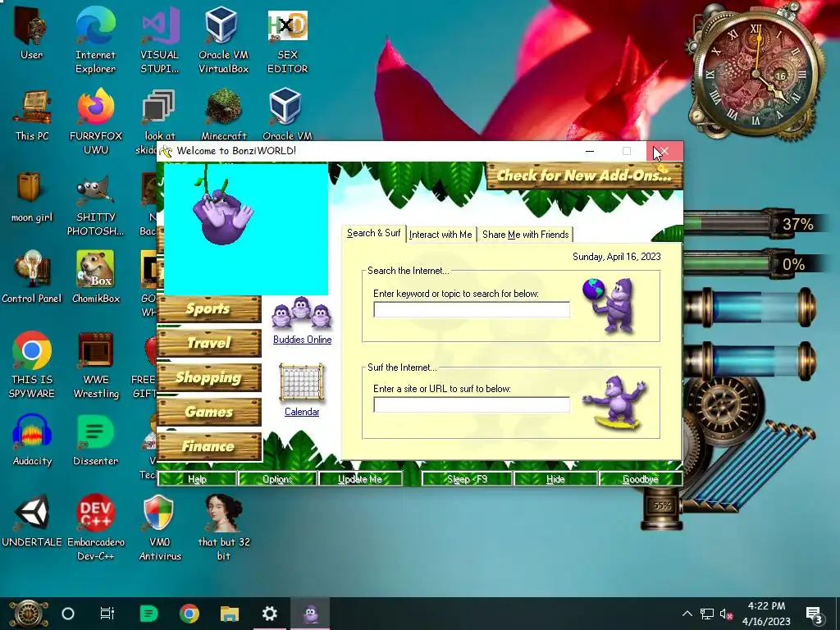Click the Buddies Online gorillas icon
The width and height of the screenshot is (840, 630).
point(302,313)
